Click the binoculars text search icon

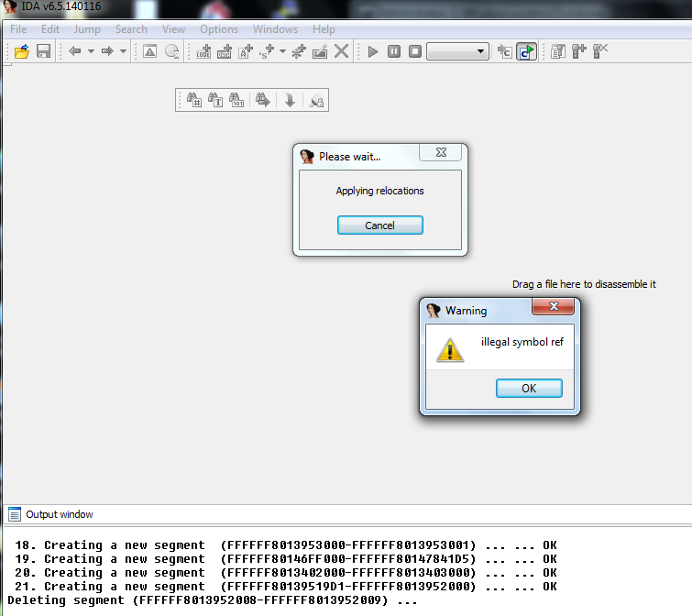click(x=215, y=100)
